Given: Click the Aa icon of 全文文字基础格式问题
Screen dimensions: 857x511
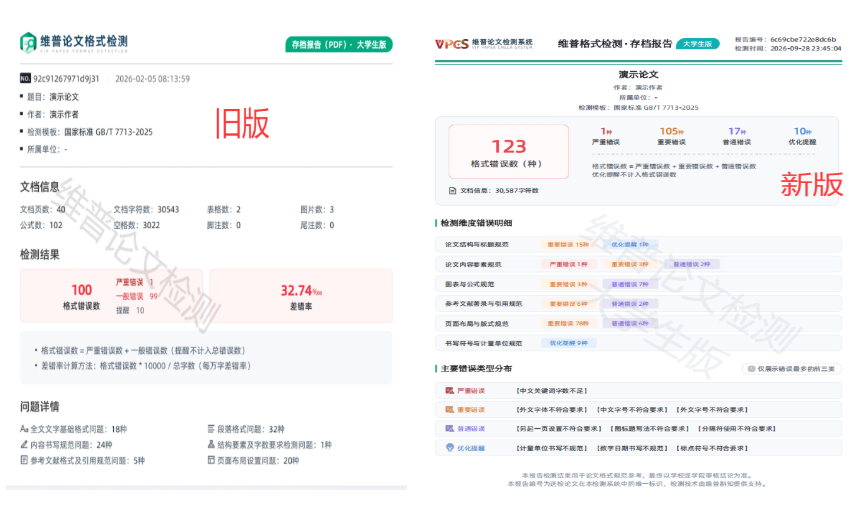Looking at the screenshot, I should click(x=24, y=429).
